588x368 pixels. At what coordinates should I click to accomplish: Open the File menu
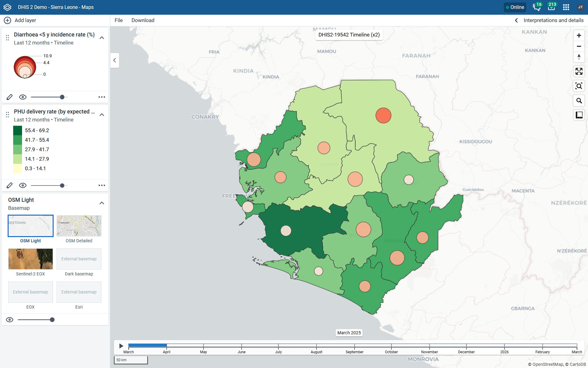coord(119,20)
